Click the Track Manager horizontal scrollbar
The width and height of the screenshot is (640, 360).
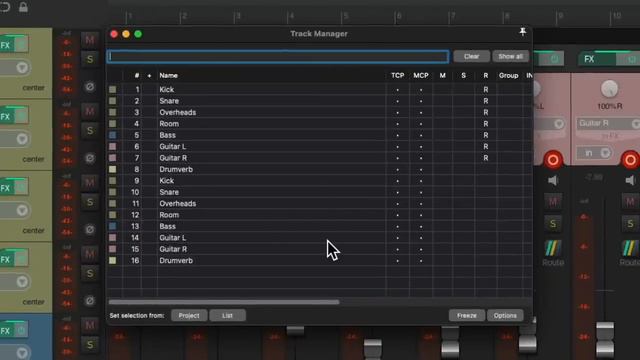(224, 302)
